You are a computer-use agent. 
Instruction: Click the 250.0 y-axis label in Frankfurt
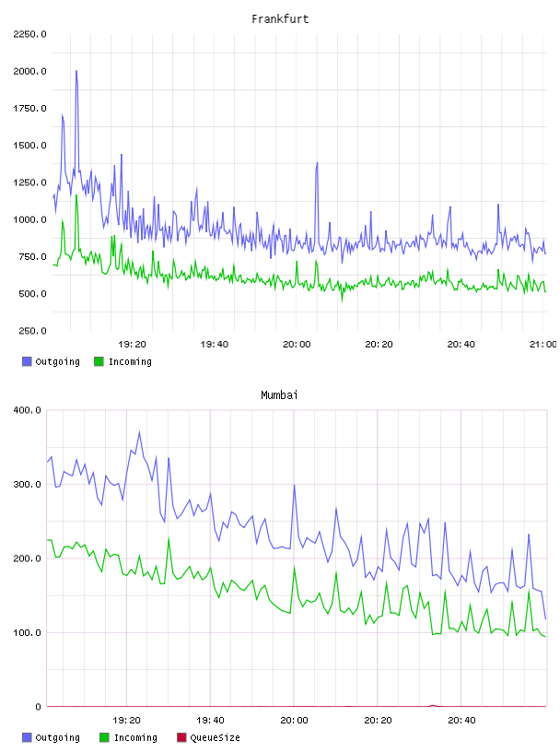tap(32, 331)
